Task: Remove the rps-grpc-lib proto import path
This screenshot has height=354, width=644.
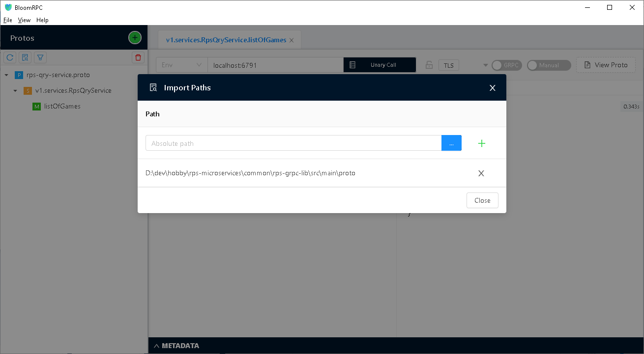Action: pyautogui.click(x=481, y=173)
